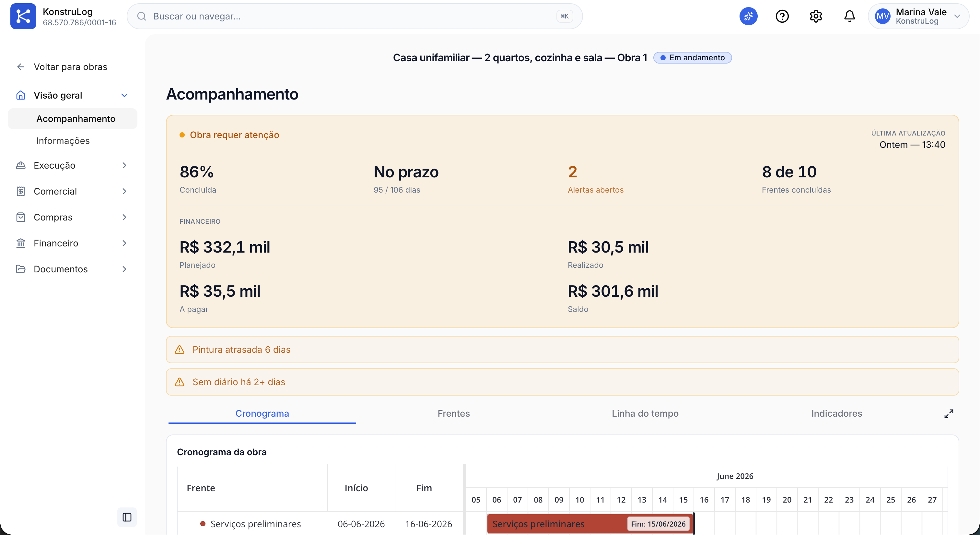
Task: Click the Em andamento status badge
Action: (693, 58)
